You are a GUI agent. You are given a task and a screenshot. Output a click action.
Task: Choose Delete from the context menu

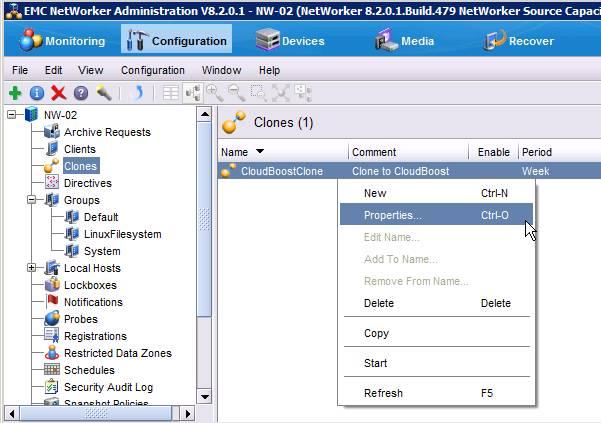(436, 303)
